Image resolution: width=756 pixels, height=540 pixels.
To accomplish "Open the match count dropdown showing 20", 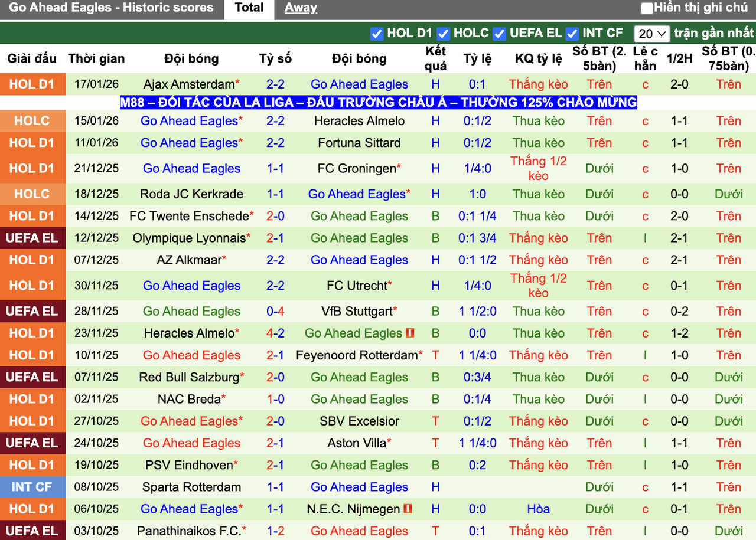I will click(651, 34).
